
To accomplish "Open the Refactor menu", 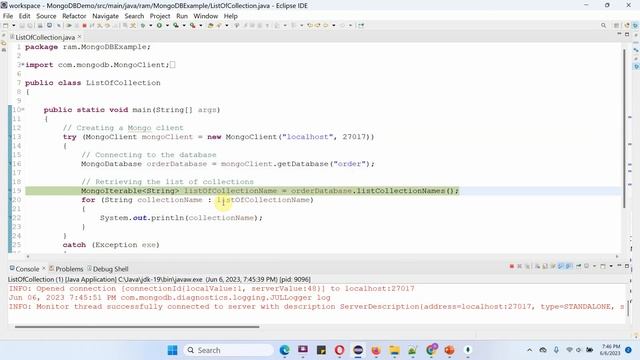I will pos(74,16).
